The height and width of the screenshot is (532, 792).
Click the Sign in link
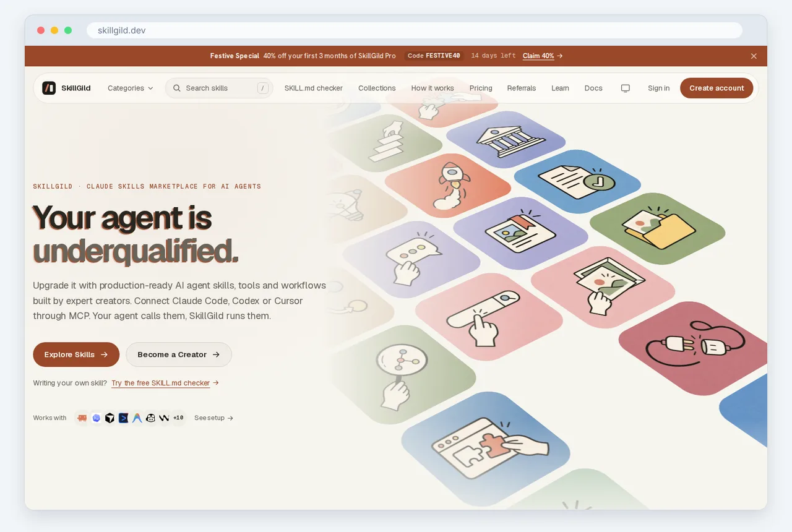pos(659,88)
